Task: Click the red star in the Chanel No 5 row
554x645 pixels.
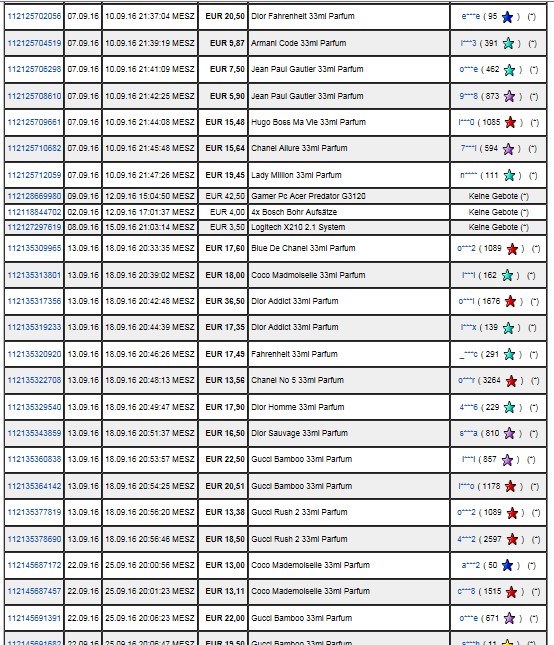Action: tap(511, 381)
